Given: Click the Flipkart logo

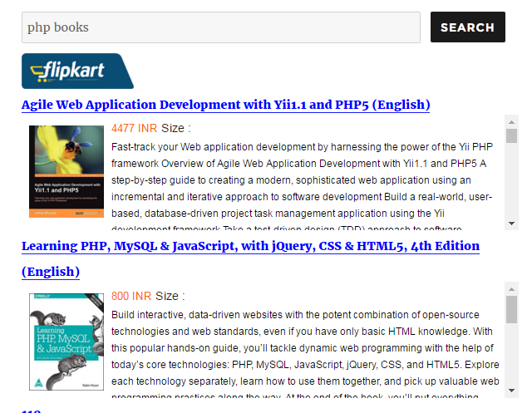Looking at the screenshot, I should click(x=76, y=71).
